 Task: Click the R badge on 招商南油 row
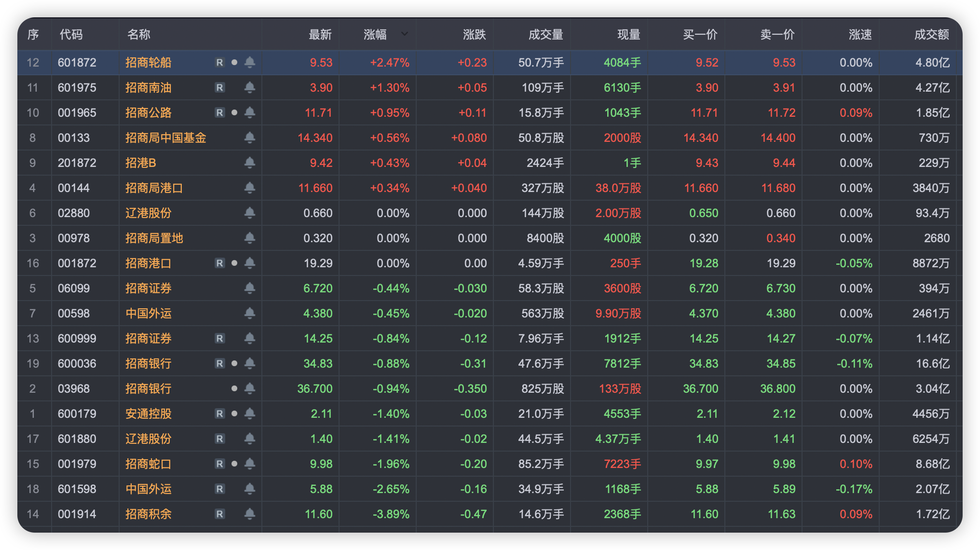(x=220, y=87)
